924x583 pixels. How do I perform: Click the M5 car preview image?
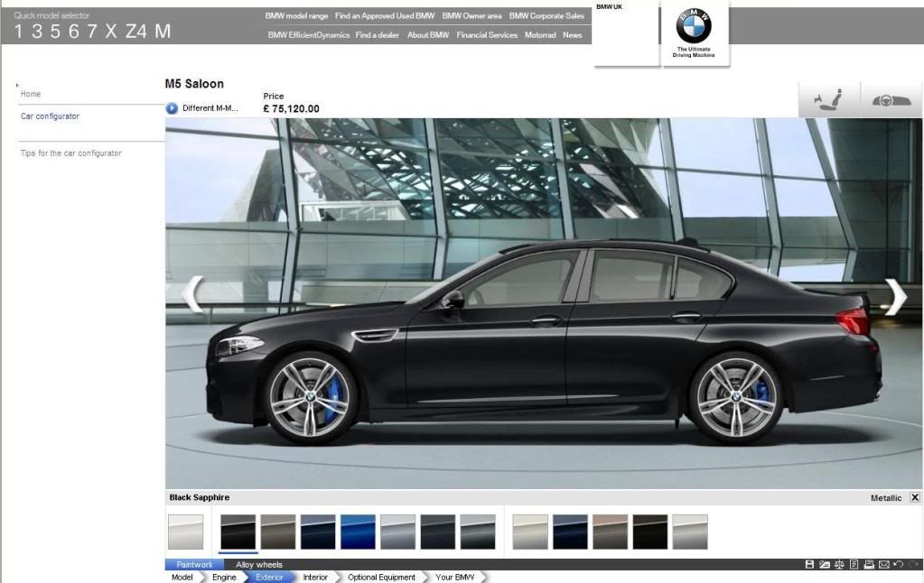[x=542, y=303]
